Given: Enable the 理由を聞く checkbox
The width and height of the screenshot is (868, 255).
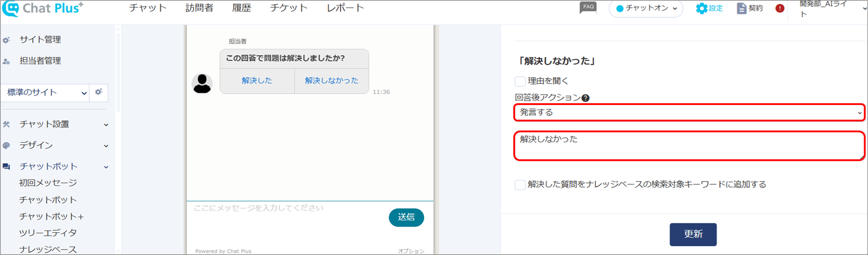Looking at the screenshot, I should pos(520,81).
